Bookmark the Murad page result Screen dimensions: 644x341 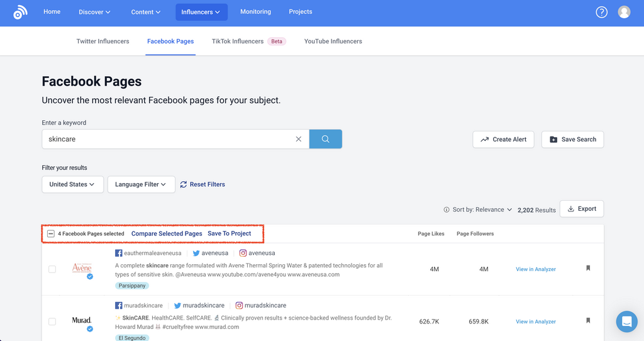point(588,320)
